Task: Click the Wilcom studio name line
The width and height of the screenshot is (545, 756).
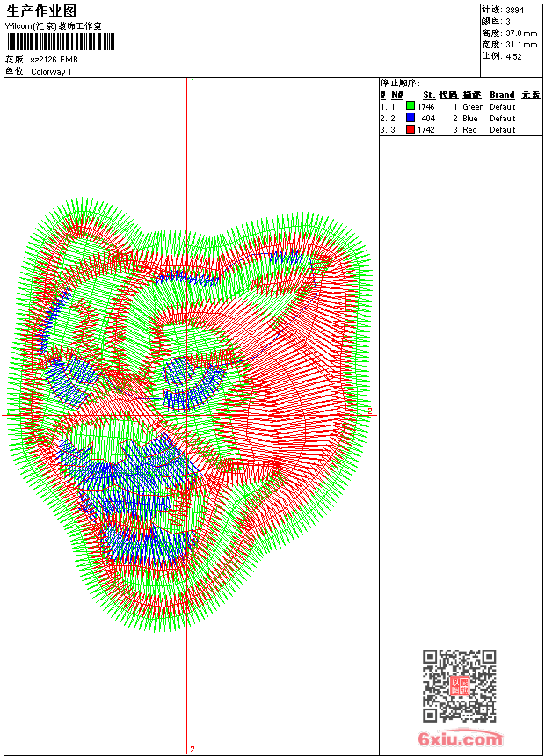Action: (53, 26)
